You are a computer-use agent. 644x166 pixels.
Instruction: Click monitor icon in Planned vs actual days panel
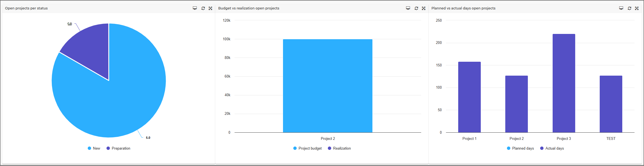coord(621,8)
